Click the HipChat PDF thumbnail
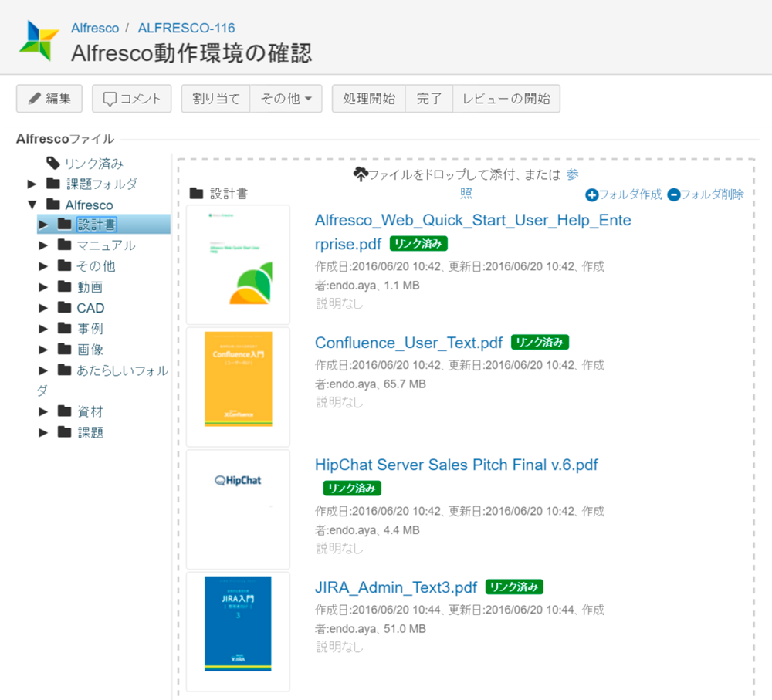 239,509
